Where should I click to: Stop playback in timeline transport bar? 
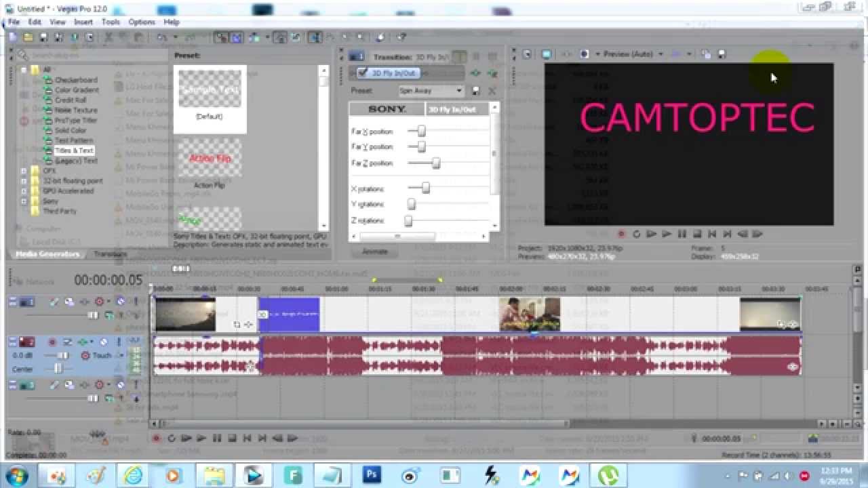point(232,439)
